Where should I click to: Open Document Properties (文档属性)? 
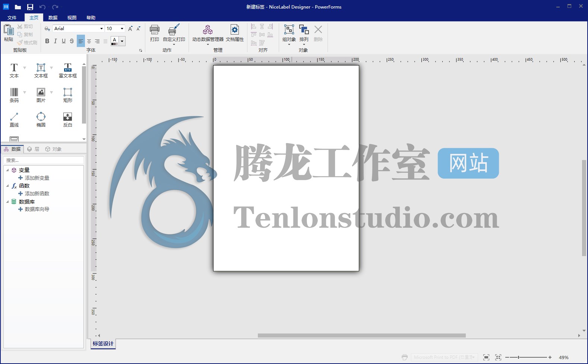[234, 33]
